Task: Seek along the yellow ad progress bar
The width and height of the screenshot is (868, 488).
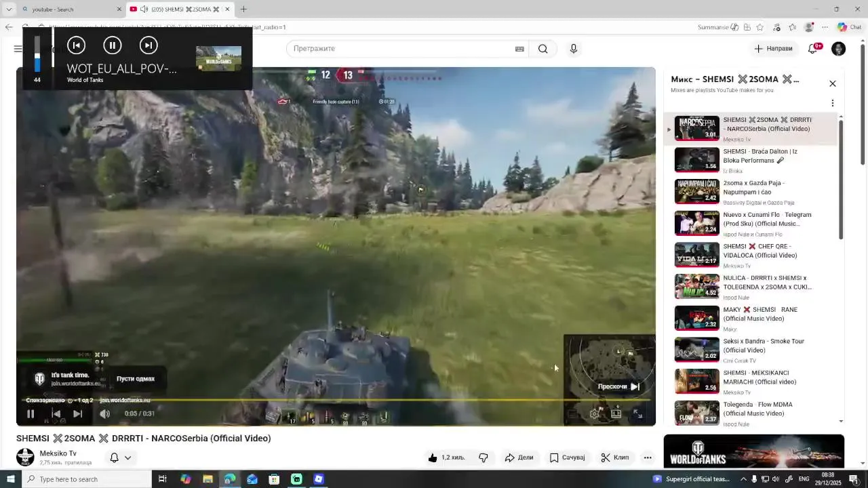Action: (336, 400)
